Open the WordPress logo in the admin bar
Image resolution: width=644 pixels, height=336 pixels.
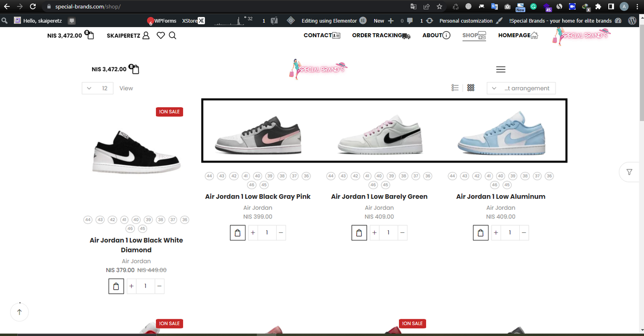632,21
